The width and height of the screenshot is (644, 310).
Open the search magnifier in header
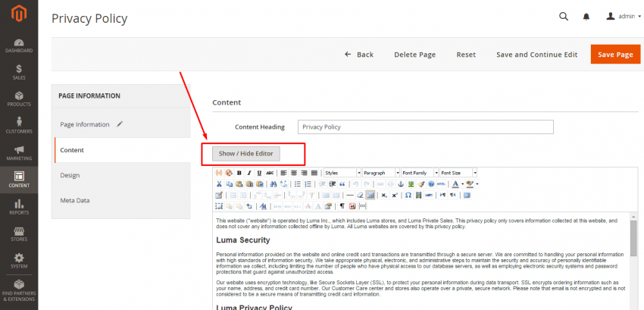click(x=564, y=17)
